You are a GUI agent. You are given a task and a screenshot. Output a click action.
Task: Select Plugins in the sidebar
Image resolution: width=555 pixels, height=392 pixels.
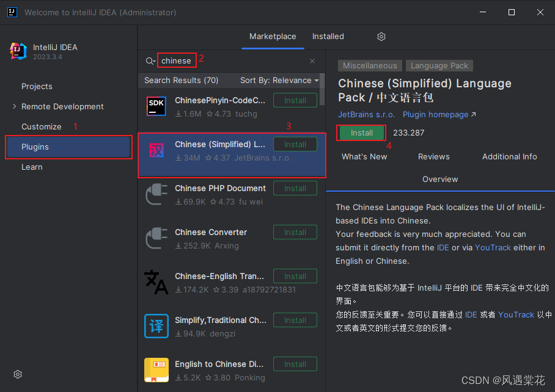(x=68, y=147)
